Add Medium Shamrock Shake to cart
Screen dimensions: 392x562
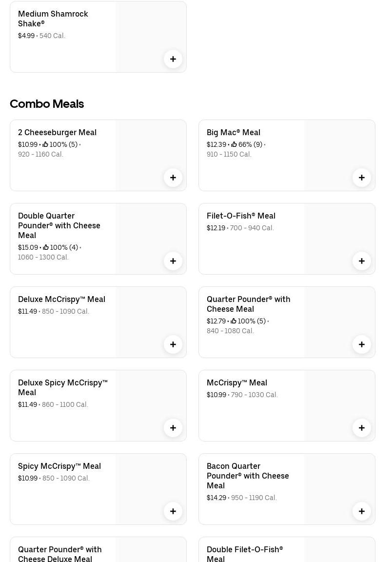point(173,59)
